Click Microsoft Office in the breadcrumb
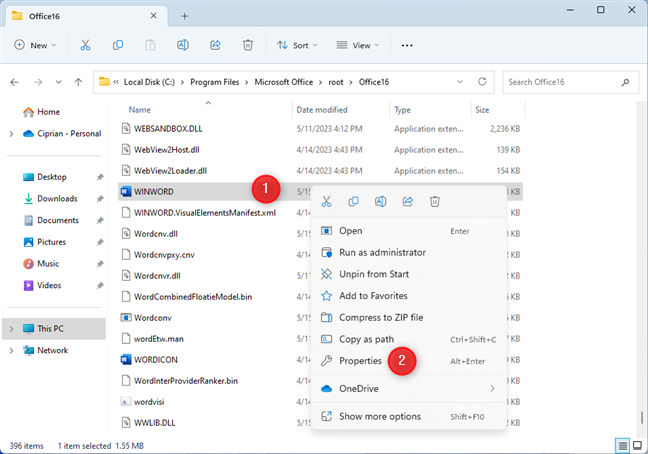648x454 pixels. pos(284,82)
